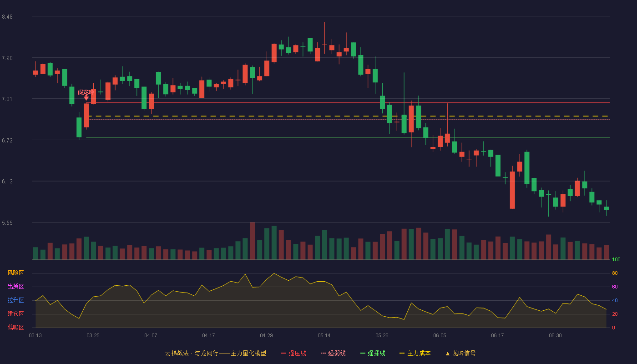The image size is (637, 364).
Task: Select the 出货区 zone label
Action: (15, 287)
